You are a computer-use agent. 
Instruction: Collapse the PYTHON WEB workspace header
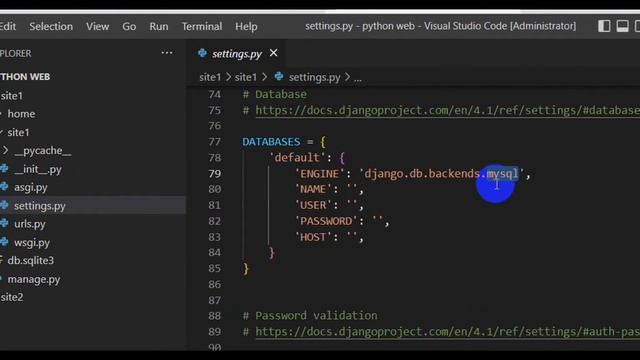pyautogui.click(x=25, y=77)
